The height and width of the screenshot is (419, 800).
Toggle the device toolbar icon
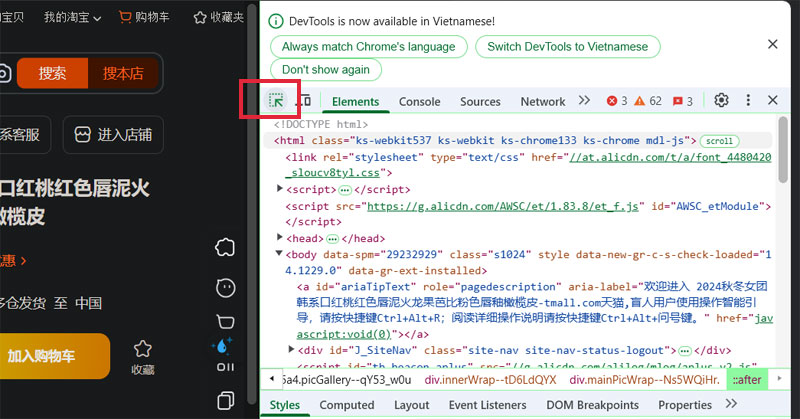click(304, 101)
